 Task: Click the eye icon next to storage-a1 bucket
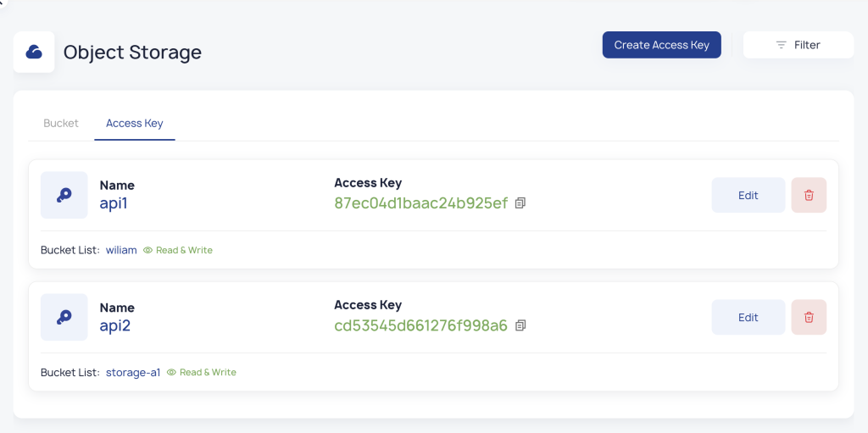[x=171, y=373]
